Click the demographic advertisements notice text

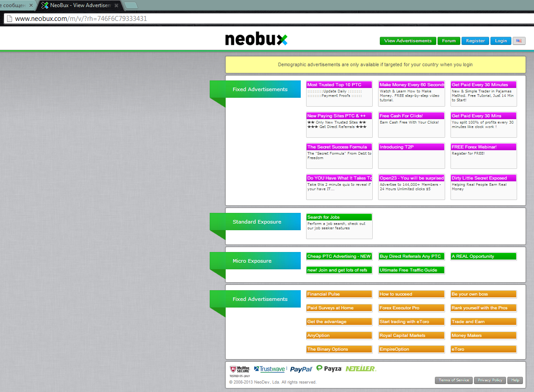tap(375, 64)
